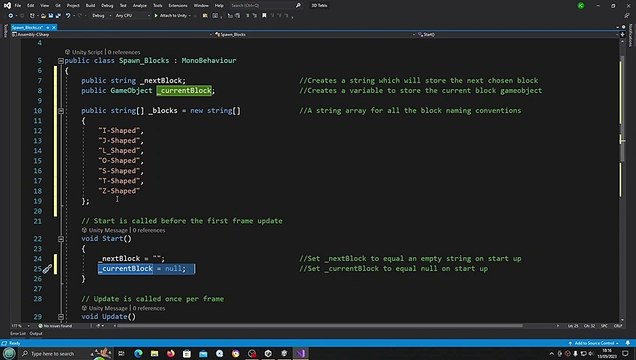This screenshot has height=360, width=636.
Task: Click the Save All icon
Action: pyautogui.click(x=58, y=15)
